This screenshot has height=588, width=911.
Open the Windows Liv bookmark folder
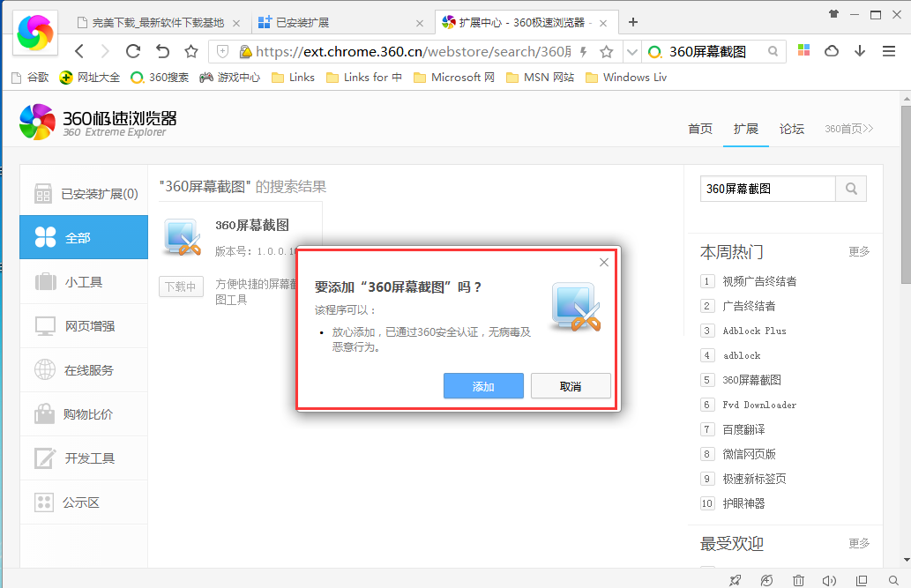(x=626, y=78)
